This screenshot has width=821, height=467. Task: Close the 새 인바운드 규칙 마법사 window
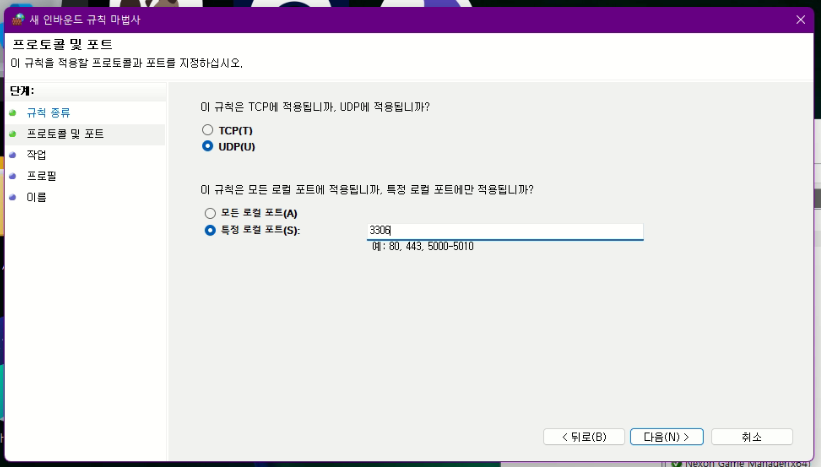[801, 20]
